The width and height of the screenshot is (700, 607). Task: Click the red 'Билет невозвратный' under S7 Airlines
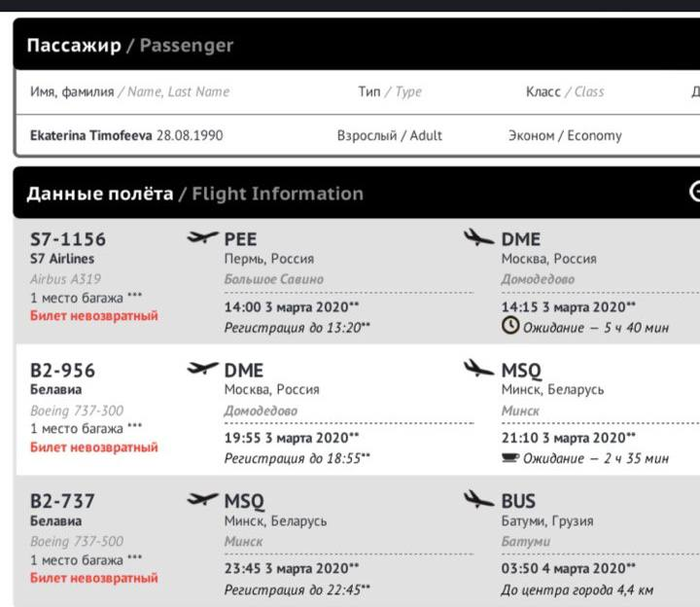pyautogui.click(x=94, y=316)
